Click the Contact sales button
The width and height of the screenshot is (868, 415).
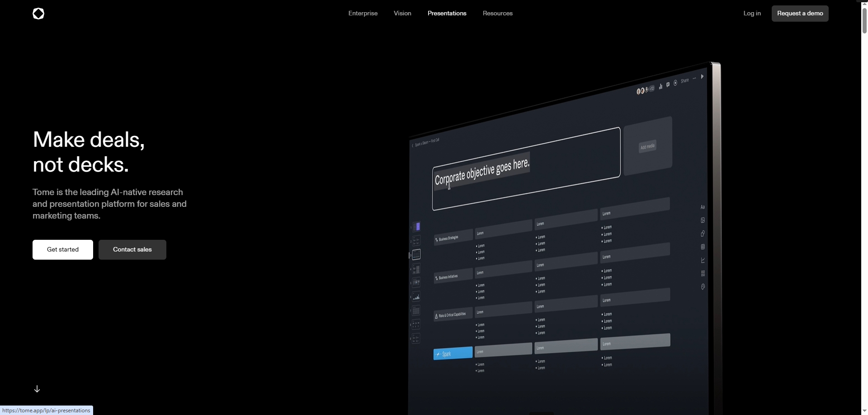pyautogui.click(x=132, y=250)
